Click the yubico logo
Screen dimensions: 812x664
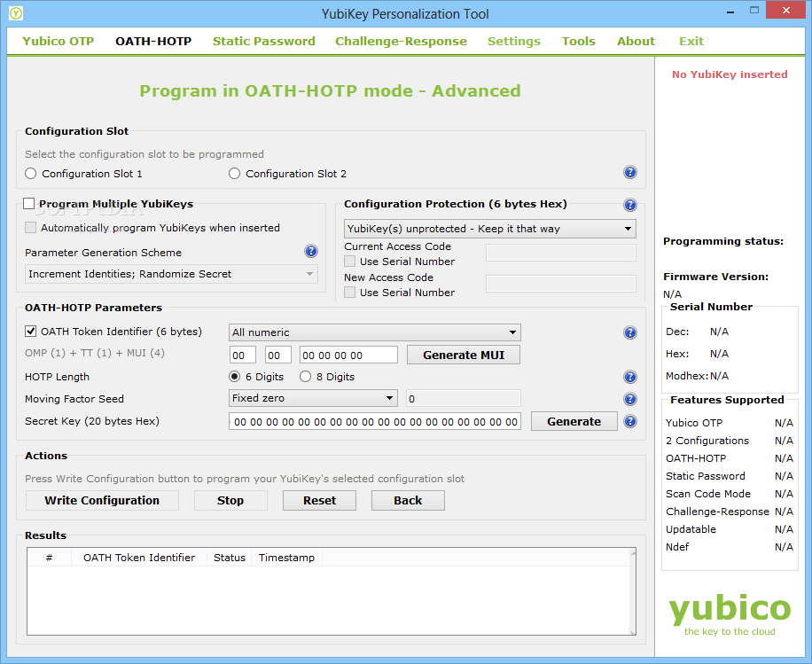coord(730,614)
